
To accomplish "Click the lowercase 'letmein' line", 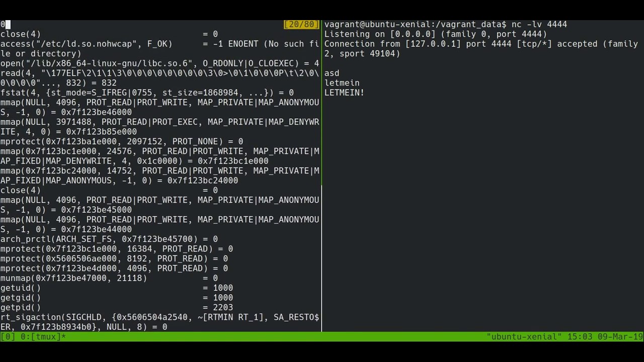I will tap(342, 83).
